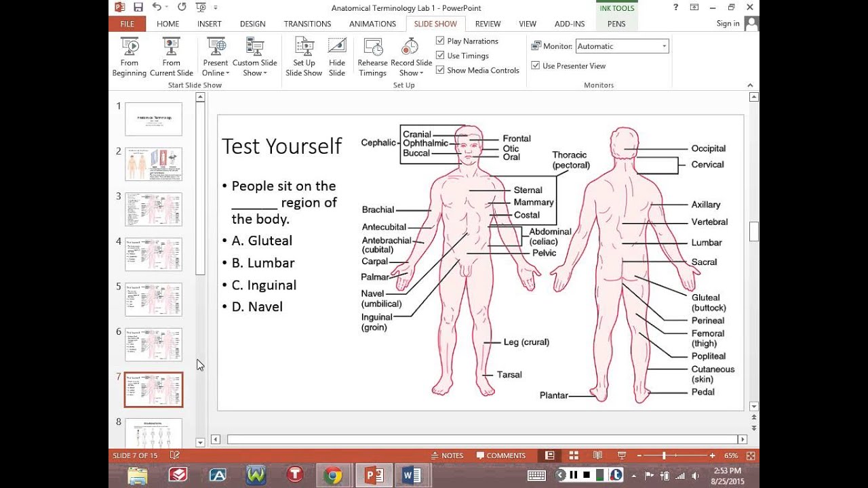Customize Quick Access Toolbar dropdown
The image size is (868, 488).
pos(216,7)
